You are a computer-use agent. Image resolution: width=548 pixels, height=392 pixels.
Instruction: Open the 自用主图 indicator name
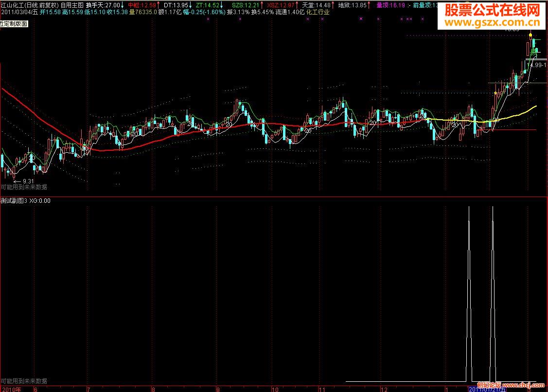[x=72, y=5]
